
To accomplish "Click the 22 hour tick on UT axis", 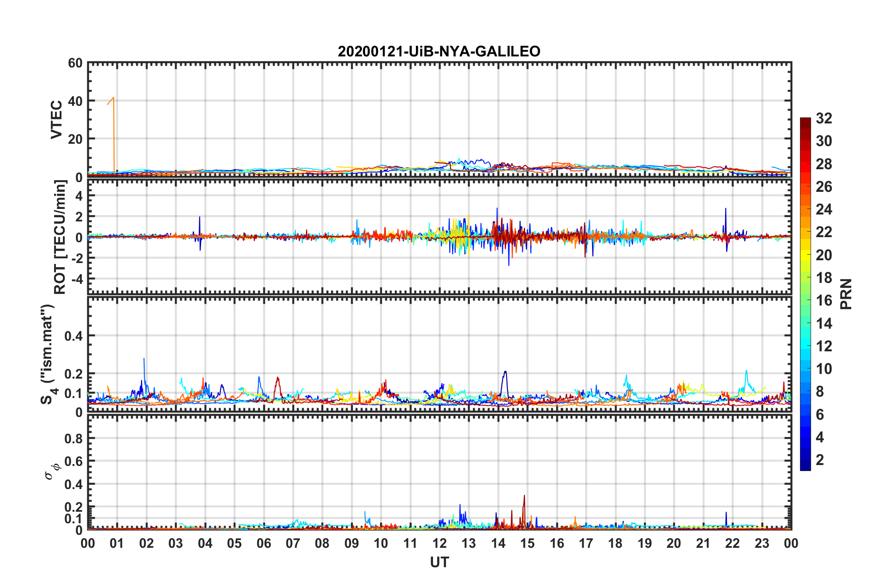I will point(732,543).
